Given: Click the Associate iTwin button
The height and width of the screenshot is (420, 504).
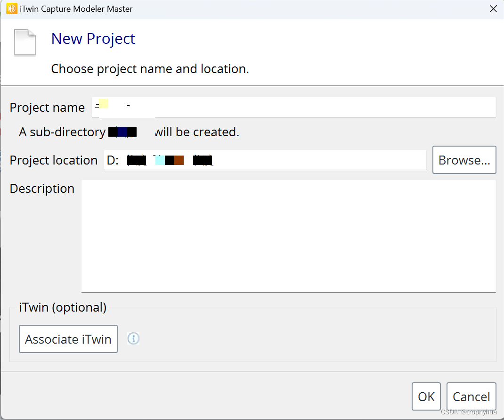Looking at the screenshot, I should pyautogui.click(x=68, y=339).
